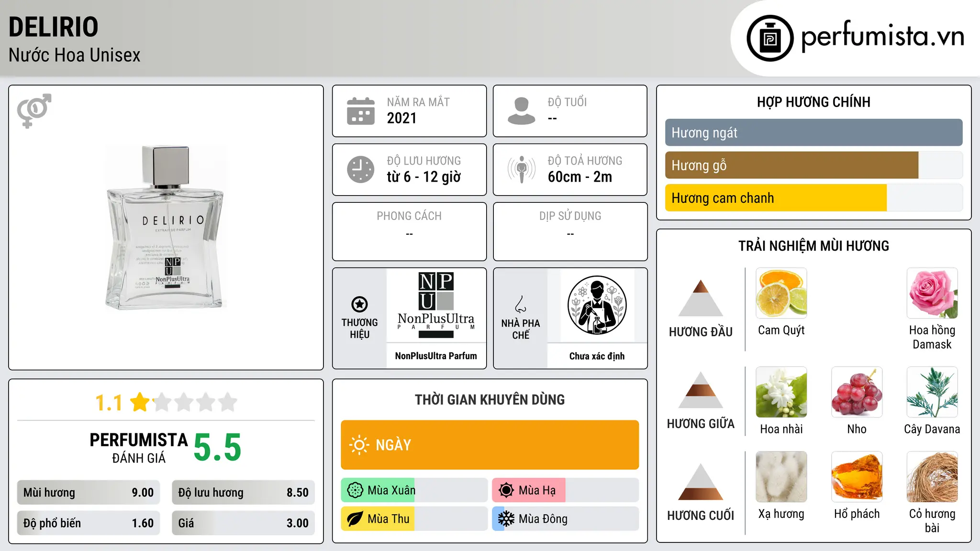The image size is (980, 551).
Task: Open the Hoa hồng Damask note image
Action: click(x=932, y=293)
